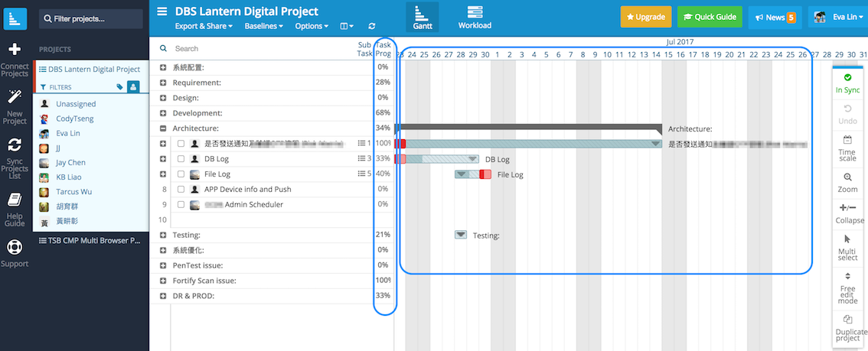This screenshot has width=868, height=351.
Task: Filter by Tarcus Wu
Action: 73,192
